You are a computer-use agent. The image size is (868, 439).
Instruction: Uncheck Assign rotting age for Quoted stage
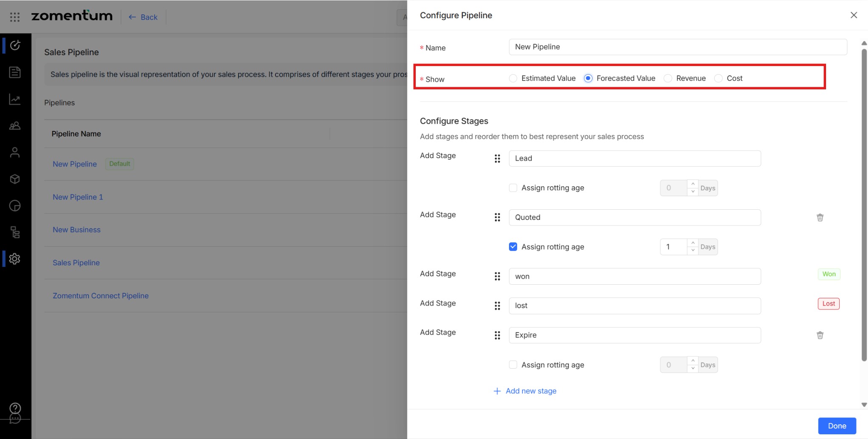513,247
